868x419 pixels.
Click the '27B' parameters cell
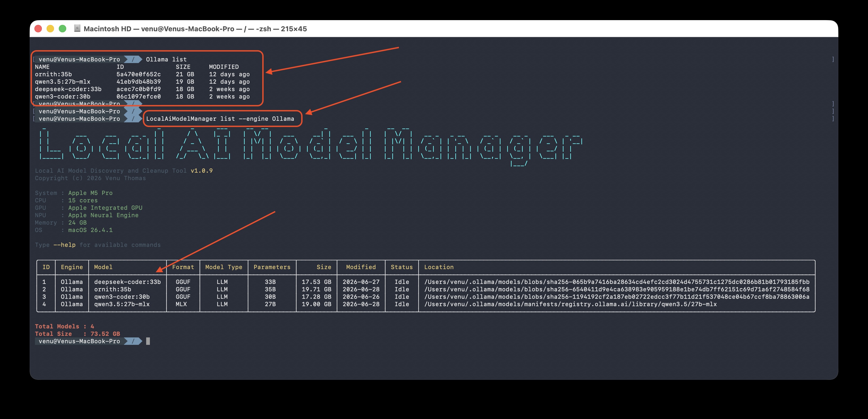(270, 304)
